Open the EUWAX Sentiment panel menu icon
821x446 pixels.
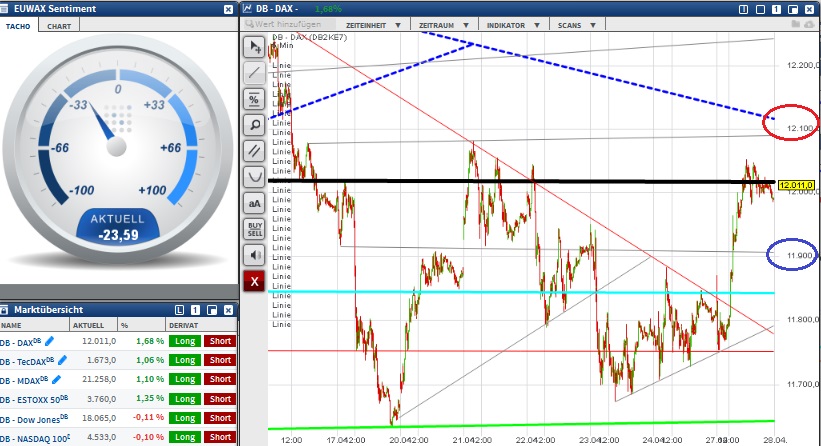[5, 9]
